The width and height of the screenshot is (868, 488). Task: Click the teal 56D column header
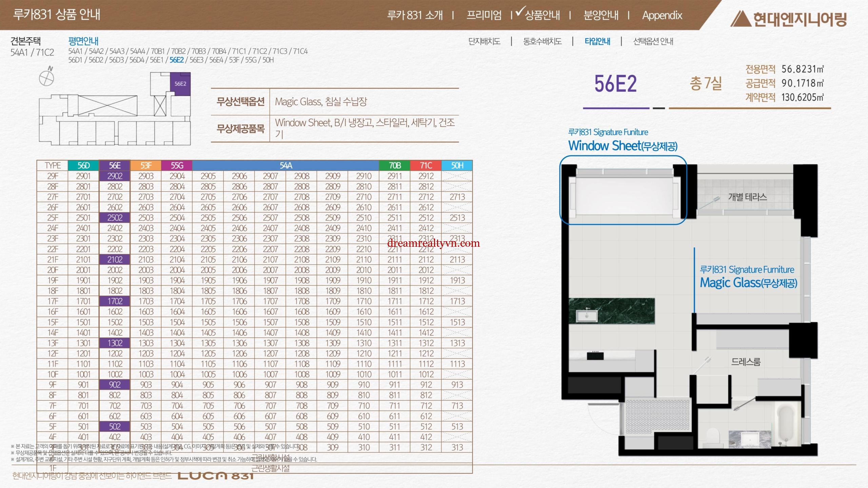click(x=83, y=165)
